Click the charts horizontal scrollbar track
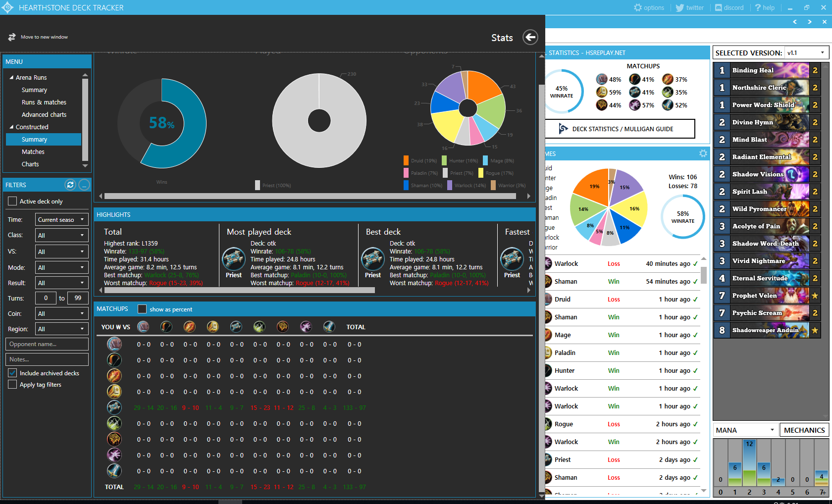The width and height of the screenshot is (832, 504). point(311,196)
